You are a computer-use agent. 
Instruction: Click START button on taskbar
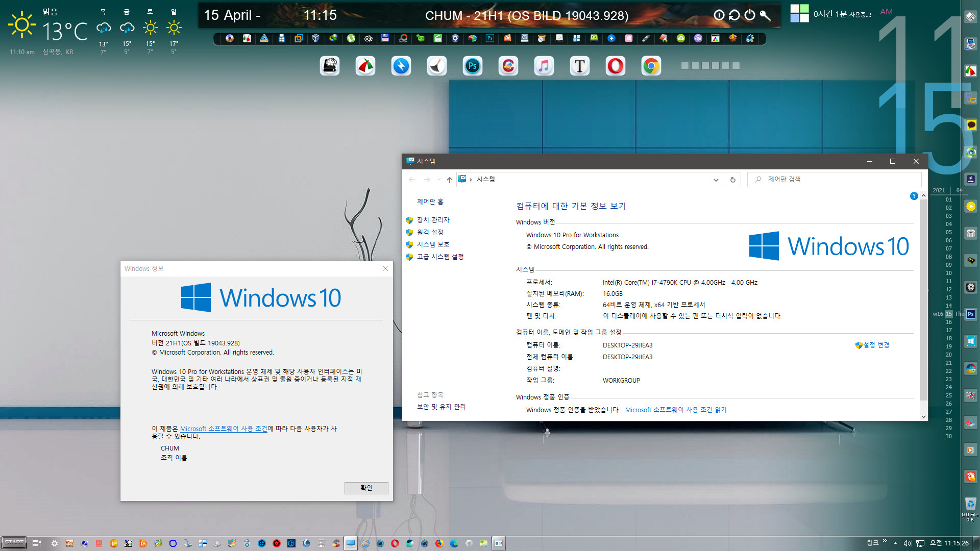[x=14, y=543]
